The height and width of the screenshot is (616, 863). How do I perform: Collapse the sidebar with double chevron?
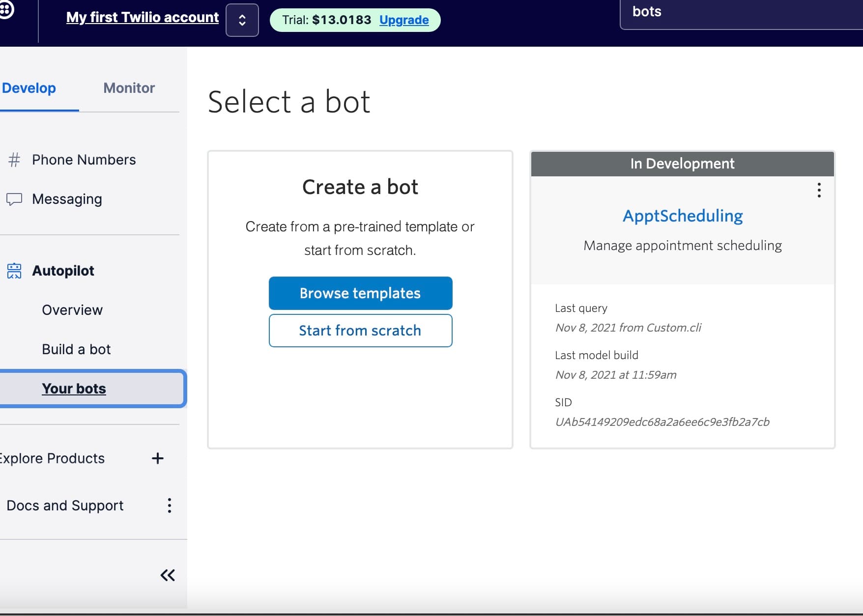[x=168, y=575]
